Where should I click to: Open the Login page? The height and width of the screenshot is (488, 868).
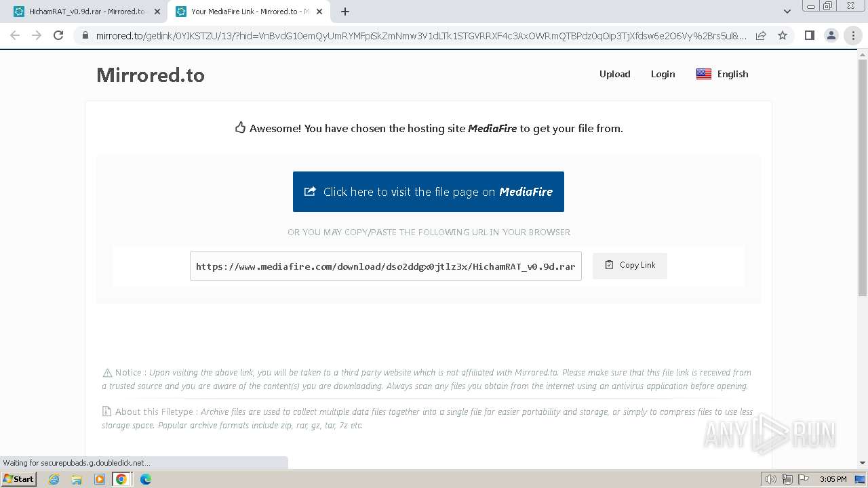[663, 74]
